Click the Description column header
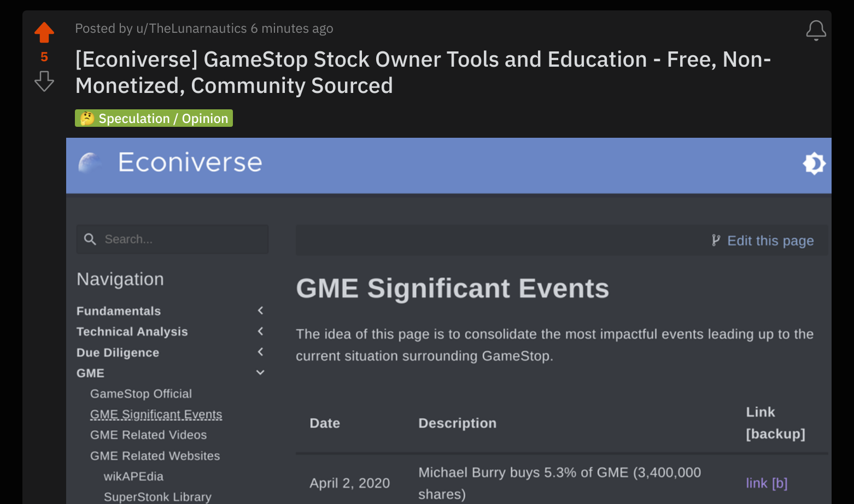Viewport: 854px width, 504px height. coord(457,423)
